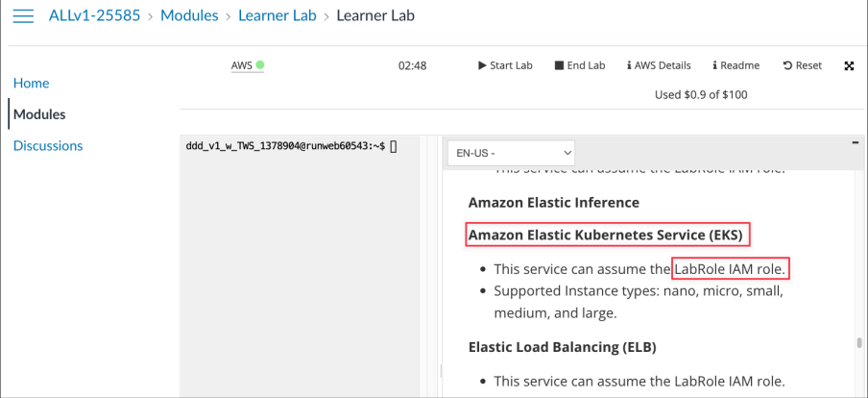This screenshot has width=868, height=398.
Task: Open Discussions in course sidebar
Action: click(x=48, y=146)
